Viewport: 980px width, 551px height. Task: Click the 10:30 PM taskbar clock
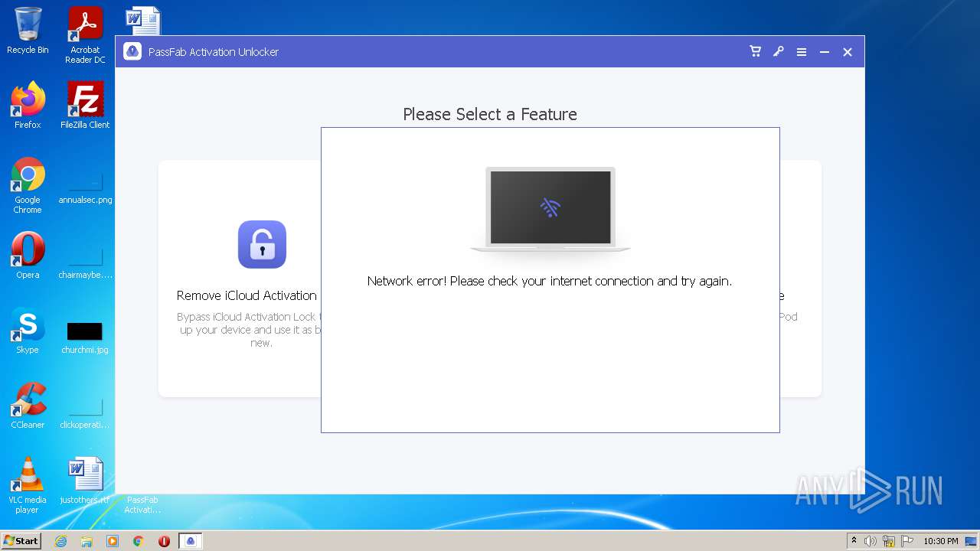tap(940, 541)
